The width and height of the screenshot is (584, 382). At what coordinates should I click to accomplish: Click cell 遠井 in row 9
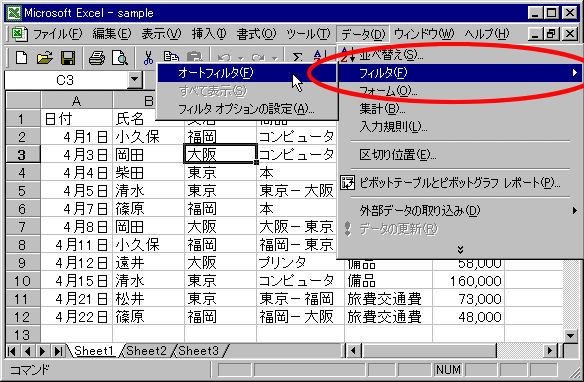(x=148, y=263)
